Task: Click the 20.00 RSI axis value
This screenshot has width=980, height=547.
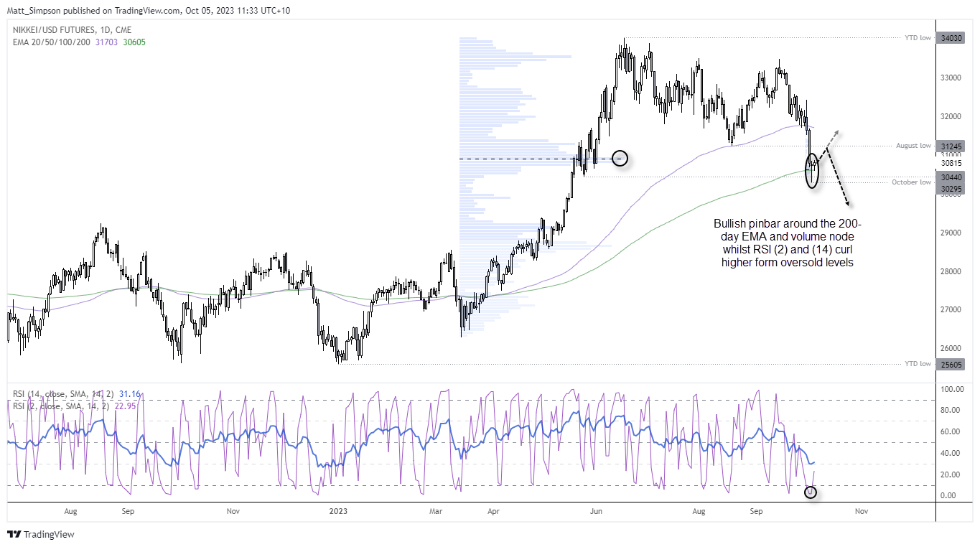Action: tap(952, 474)
